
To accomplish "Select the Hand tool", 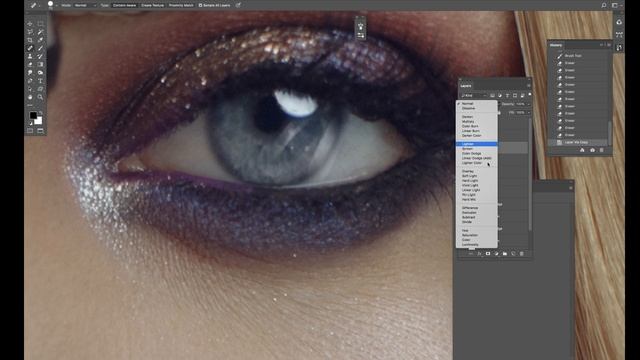I will (x=30, y=97).
